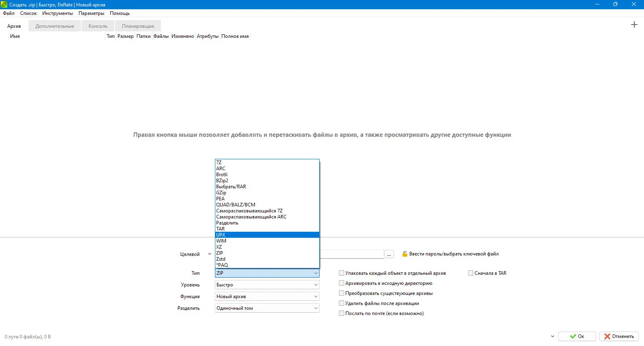Image resolution: width=644 pixels, height=346 pixels.
Task: Choose Самораспаковывающийся ARC option
Action: (x=267, y=217)
